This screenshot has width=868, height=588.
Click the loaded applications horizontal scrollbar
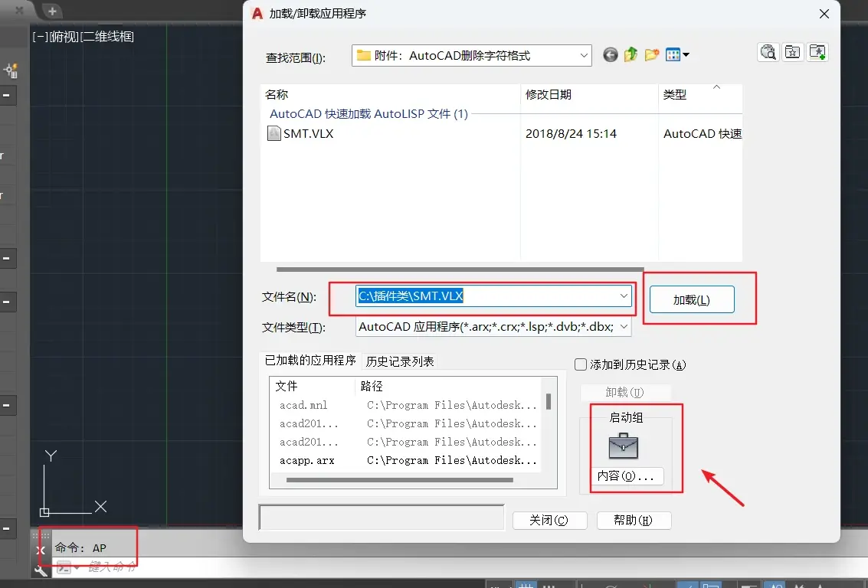(400, 480)
